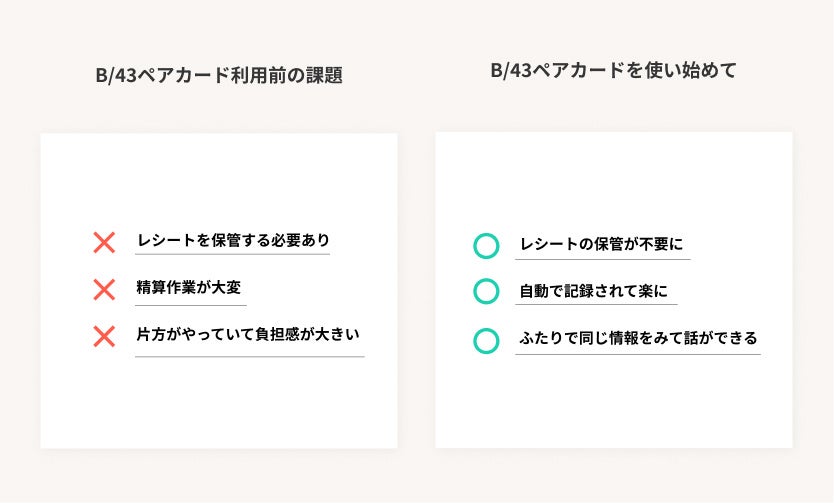Select the 自動で記録されて楽に text

(593, 291)
